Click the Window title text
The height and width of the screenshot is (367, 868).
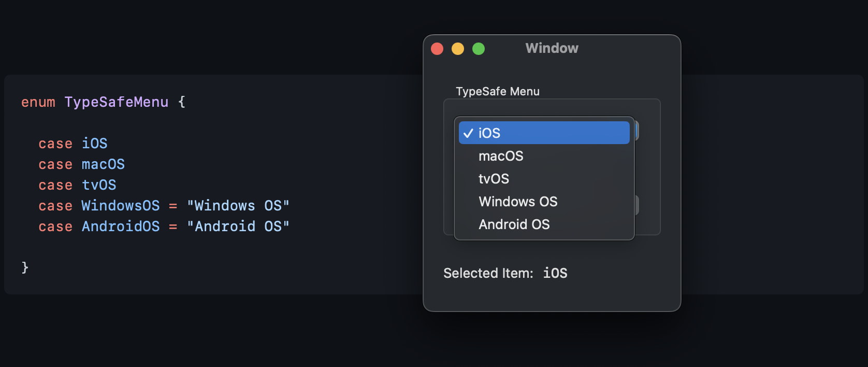pos(552,48)
